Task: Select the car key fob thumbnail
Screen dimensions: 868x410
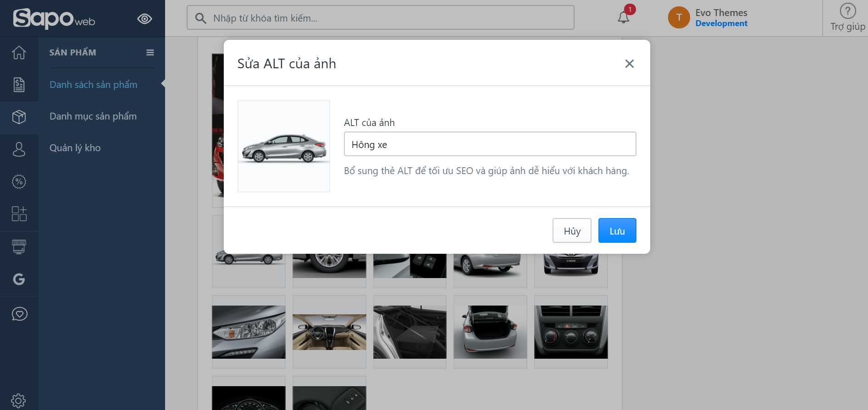Action: 329,393
